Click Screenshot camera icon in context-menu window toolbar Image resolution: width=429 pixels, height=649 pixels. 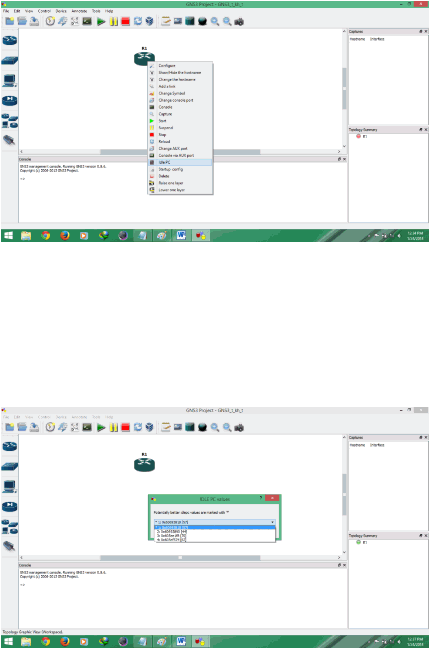point(239,21)
